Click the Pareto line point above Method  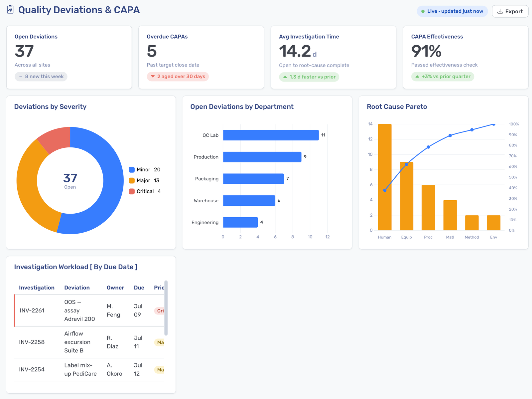click(472, 130)
